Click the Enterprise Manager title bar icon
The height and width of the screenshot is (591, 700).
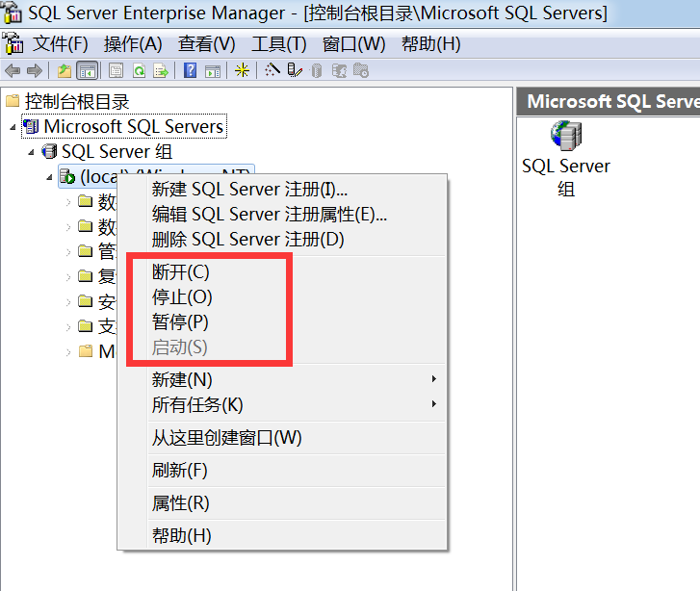[x=12, y=13]
